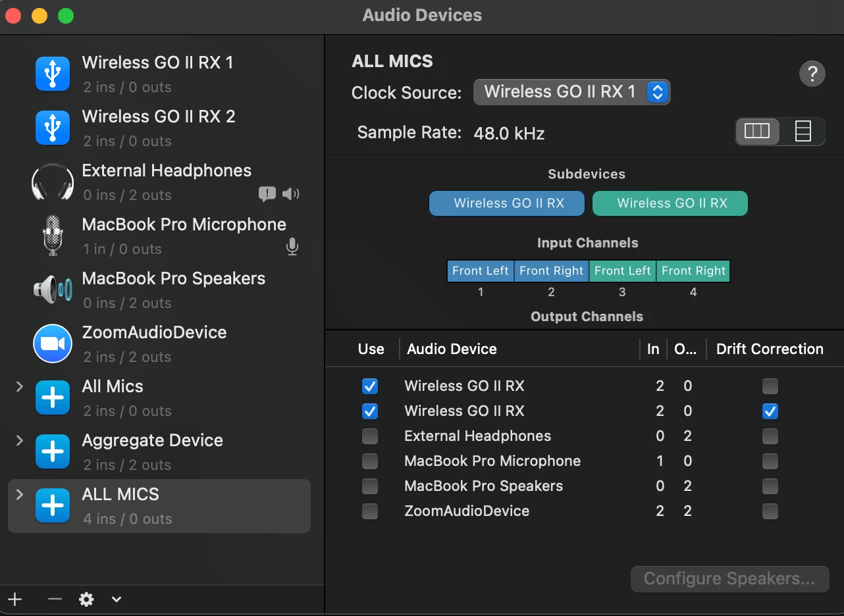Switch to horizontal column layout view
Viewport: 844px width, 616px height.
pos(757,131)
